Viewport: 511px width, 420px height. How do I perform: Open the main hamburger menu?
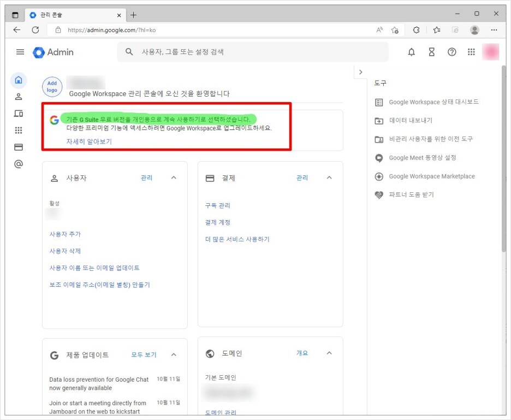[x=20, y=52]
